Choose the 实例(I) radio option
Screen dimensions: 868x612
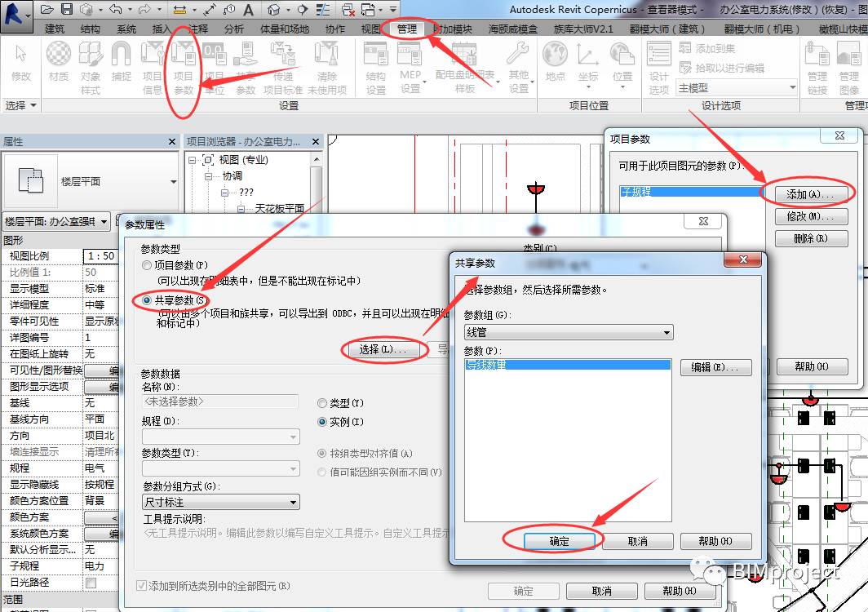(322, 422)
